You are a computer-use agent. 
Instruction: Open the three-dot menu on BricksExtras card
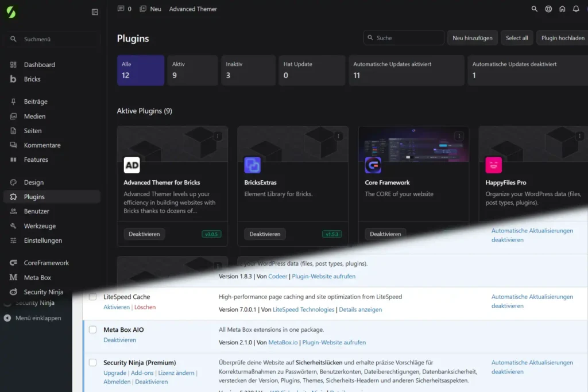338,136
